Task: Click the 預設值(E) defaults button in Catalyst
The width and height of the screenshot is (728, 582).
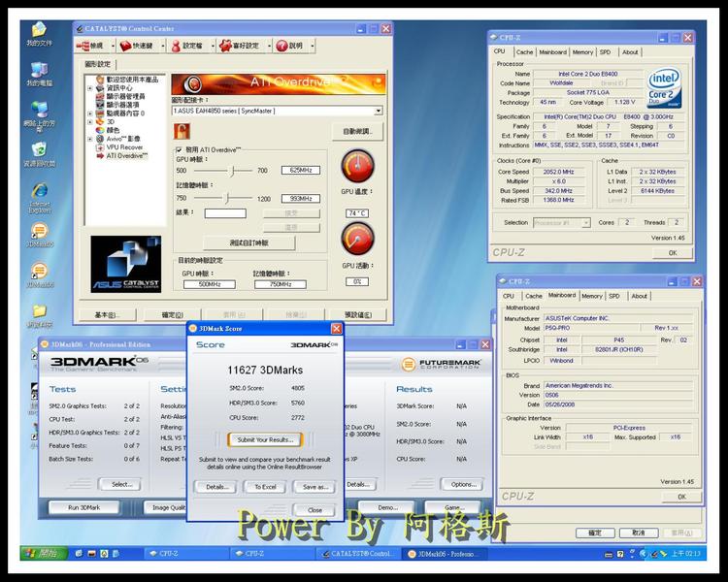Action: 358,314
